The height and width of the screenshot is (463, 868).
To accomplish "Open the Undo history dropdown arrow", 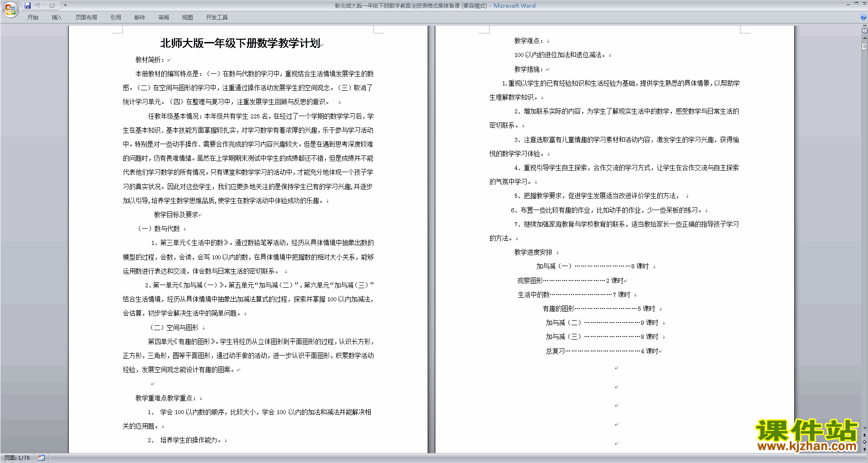I will click(x=44, y=5).
